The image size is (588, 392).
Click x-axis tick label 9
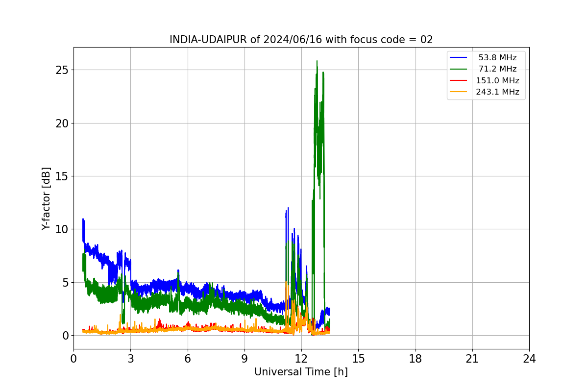click(244, 359)
